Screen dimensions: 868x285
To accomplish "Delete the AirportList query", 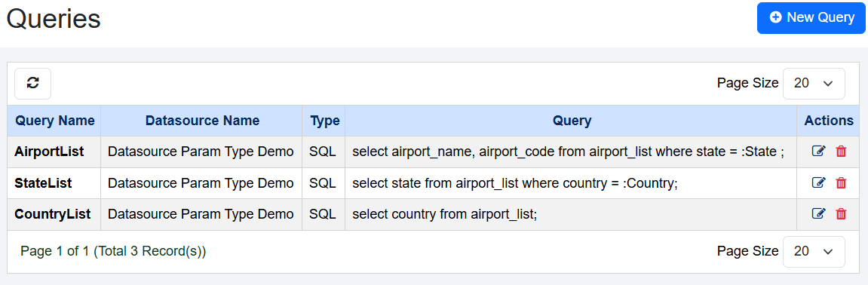I will point(841,151).
